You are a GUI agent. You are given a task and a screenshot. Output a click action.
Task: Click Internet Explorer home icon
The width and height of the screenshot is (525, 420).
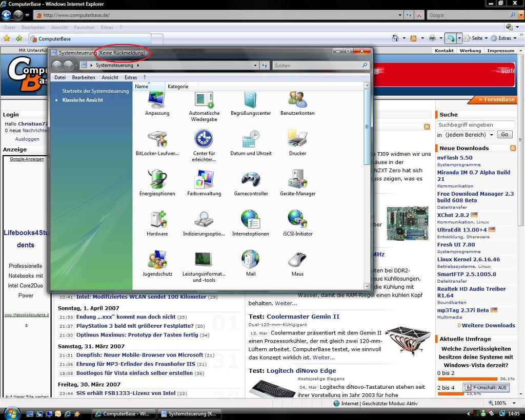point(395,38)
